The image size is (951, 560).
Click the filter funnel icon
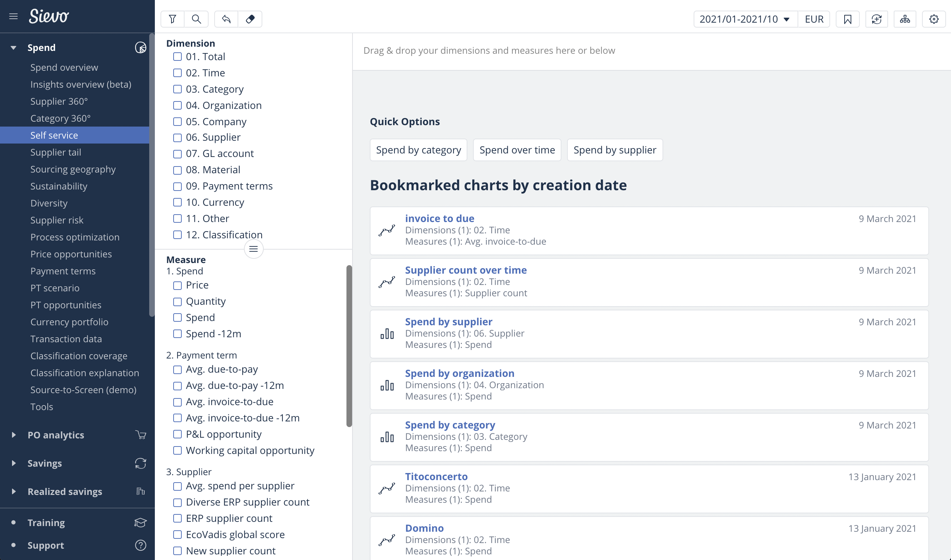pos(173,19)
